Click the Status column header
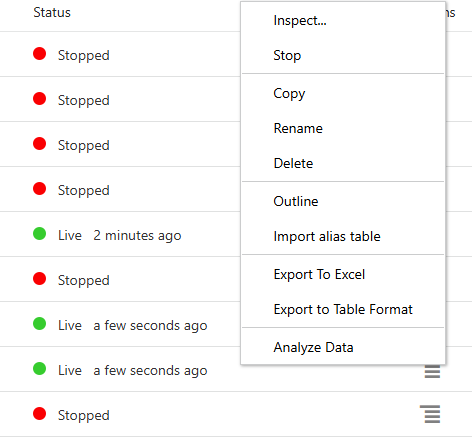The height and width of the screenshot is (442, 472). [x=52, y=13]
